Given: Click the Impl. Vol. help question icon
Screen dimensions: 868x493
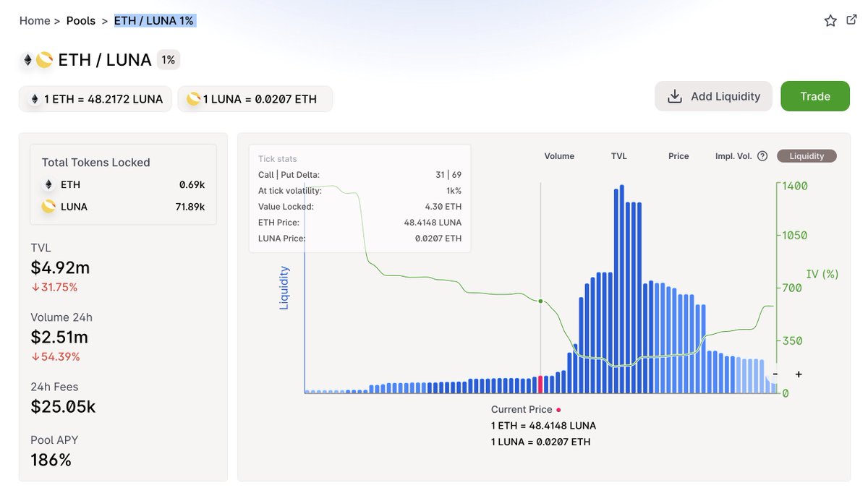Looking at the screenshot, I should (762, 156).
